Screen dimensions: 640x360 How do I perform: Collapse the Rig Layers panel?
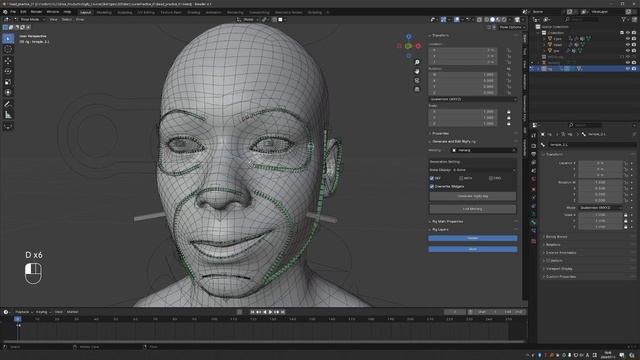tap(440, 230)
